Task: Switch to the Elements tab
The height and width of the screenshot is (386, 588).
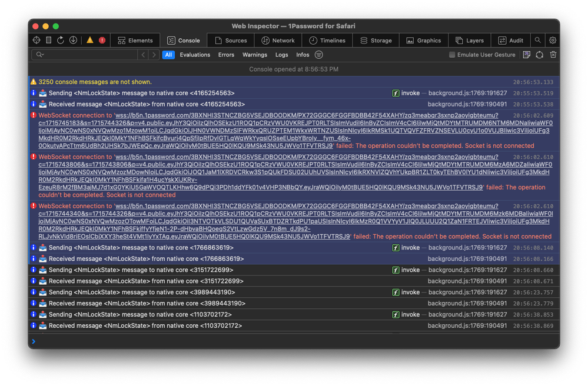Action: (x=135, y=41)
